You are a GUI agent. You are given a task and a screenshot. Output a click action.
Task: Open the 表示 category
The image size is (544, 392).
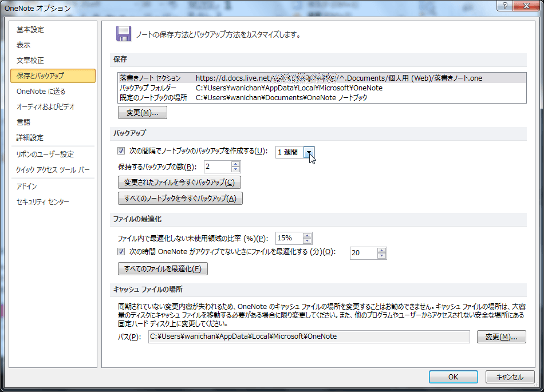(x=53, y=45)
